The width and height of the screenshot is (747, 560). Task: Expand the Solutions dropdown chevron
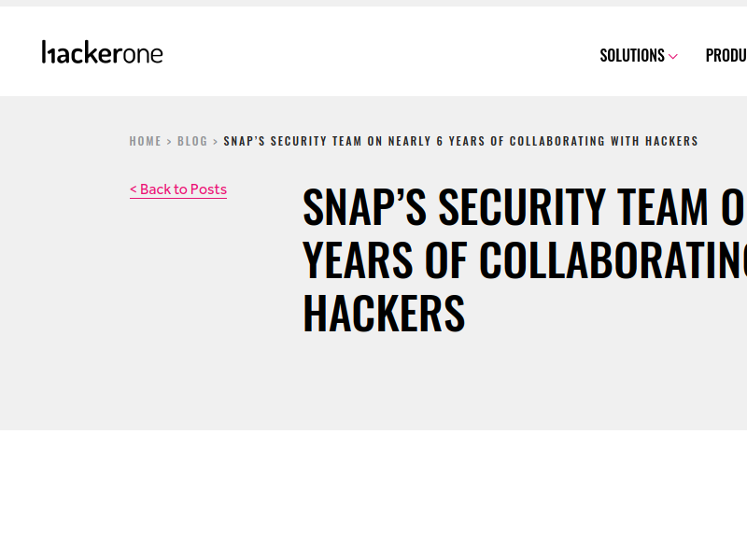[673, 56]
